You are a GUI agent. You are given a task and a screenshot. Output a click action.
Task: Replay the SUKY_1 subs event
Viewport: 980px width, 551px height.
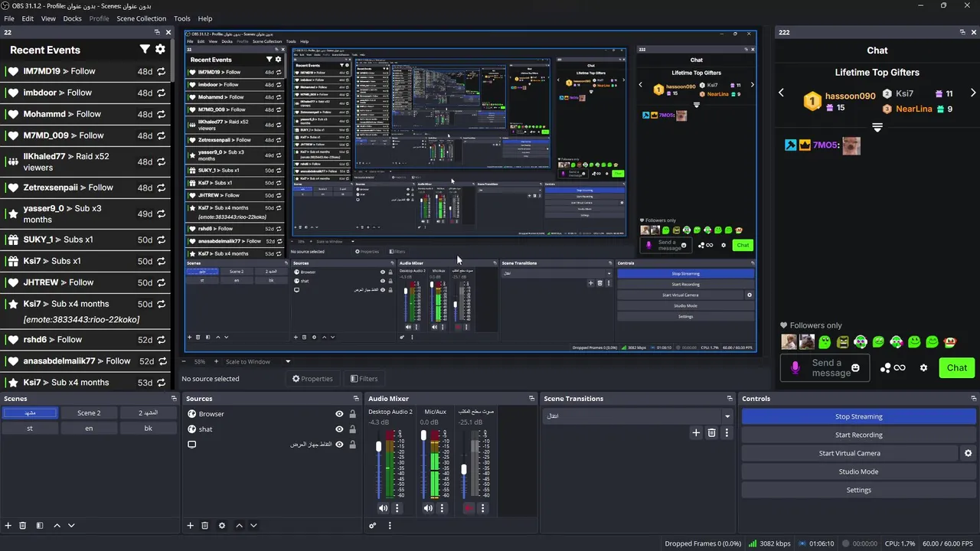coord(162,240)
